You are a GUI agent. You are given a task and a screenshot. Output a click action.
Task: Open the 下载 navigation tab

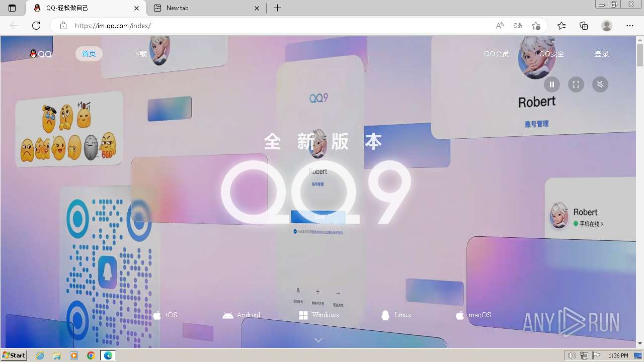[x=140, y=54]
